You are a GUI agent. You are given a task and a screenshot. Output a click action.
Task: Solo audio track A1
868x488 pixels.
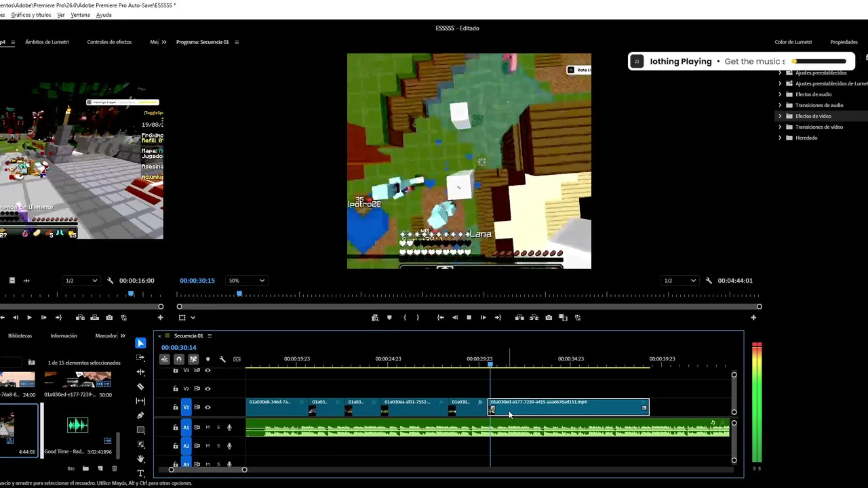coord(218,427)
